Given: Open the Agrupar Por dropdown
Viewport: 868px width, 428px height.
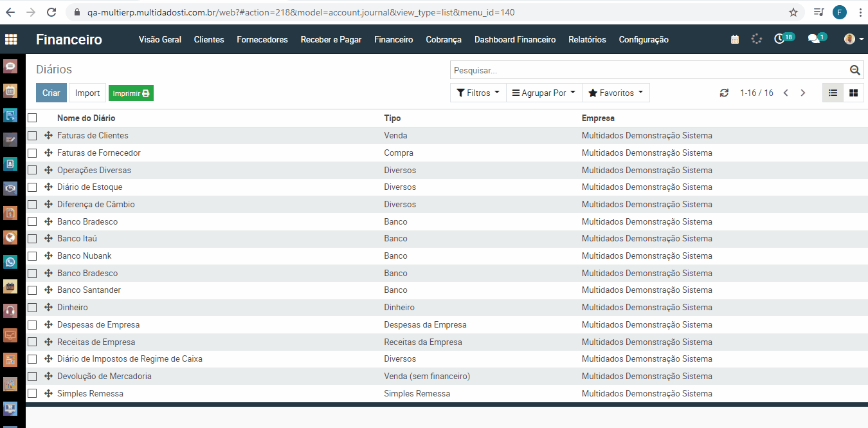Looking at the screenshot, I should click(x=543, y=93).
